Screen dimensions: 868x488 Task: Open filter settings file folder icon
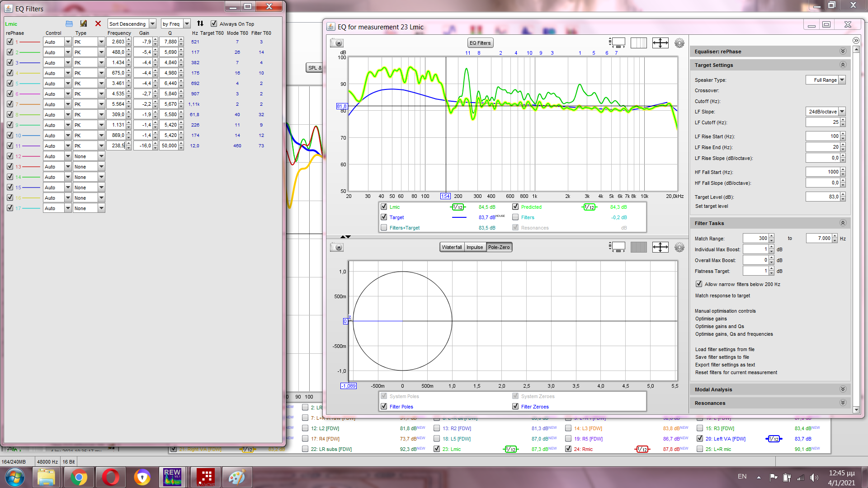point(69,23)
